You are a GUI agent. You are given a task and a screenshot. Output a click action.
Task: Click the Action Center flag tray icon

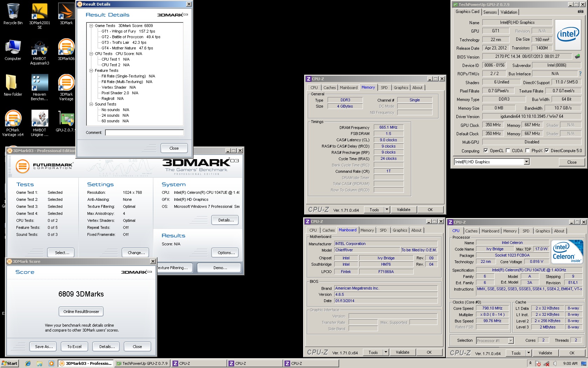click(x=538, y=363)
